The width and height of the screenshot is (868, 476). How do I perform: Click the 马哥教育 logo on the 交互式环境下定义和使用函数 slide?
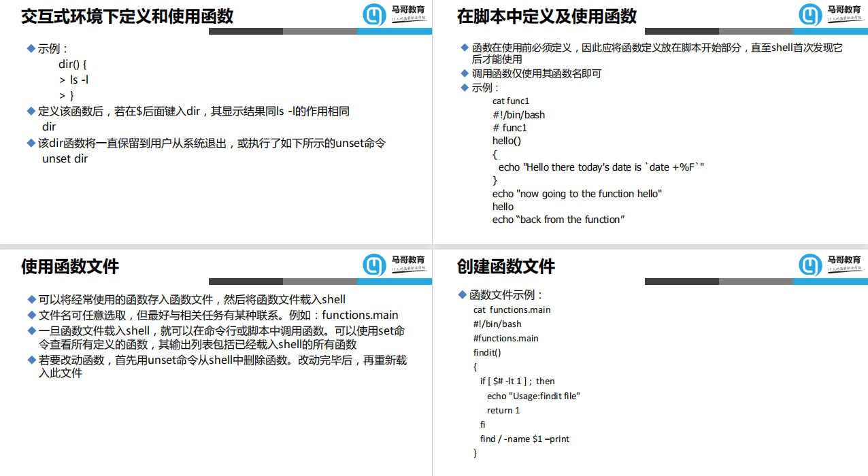point(394,14)
